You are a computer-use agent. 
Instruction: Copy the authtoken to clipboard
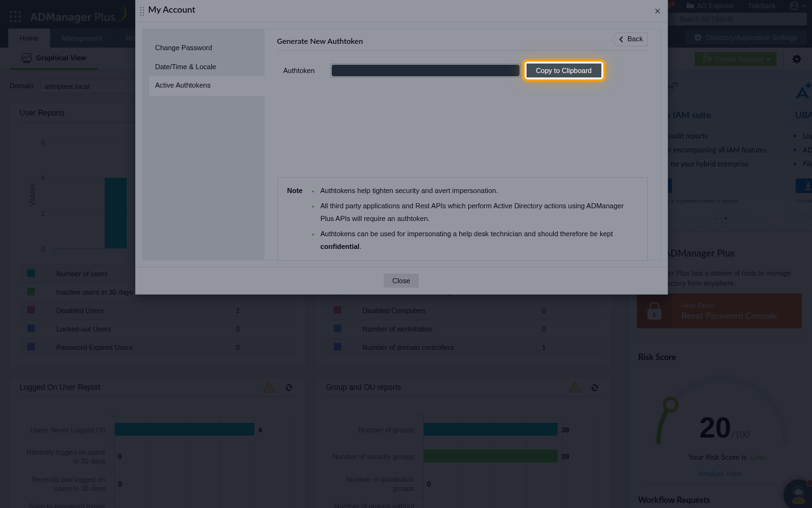click(563, 70)
